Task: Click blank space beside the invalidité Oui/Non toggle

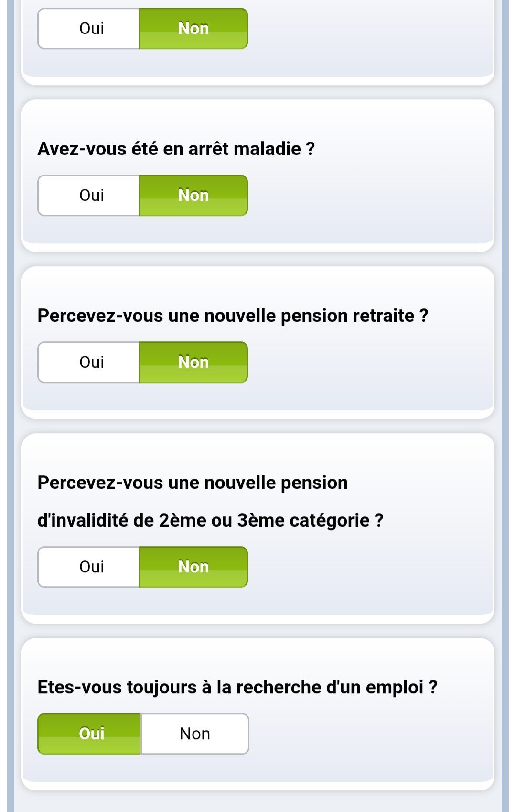Action: [x=368, y=567]
